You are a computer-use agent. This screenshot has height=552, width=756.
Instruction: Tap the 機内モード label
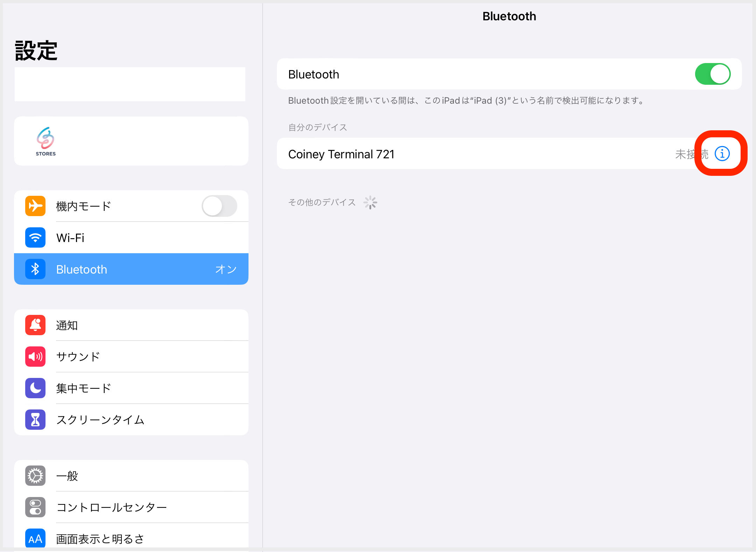(83, 206)
